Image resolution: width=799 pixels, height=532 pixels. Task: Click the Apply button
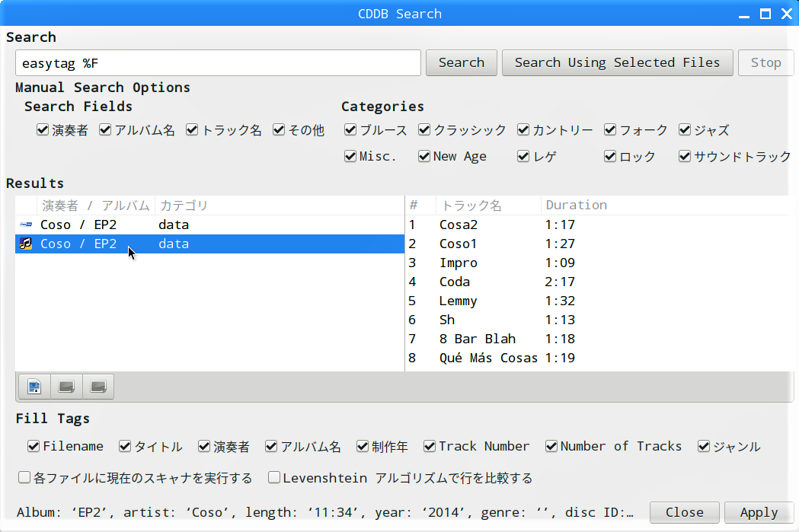coord(759,513)
